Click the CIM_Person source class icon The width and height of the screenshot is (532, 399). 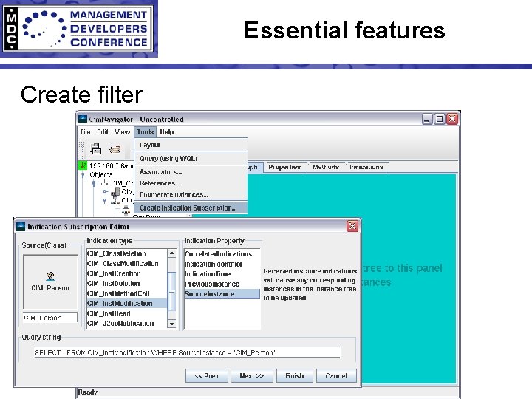pos(50,276)
